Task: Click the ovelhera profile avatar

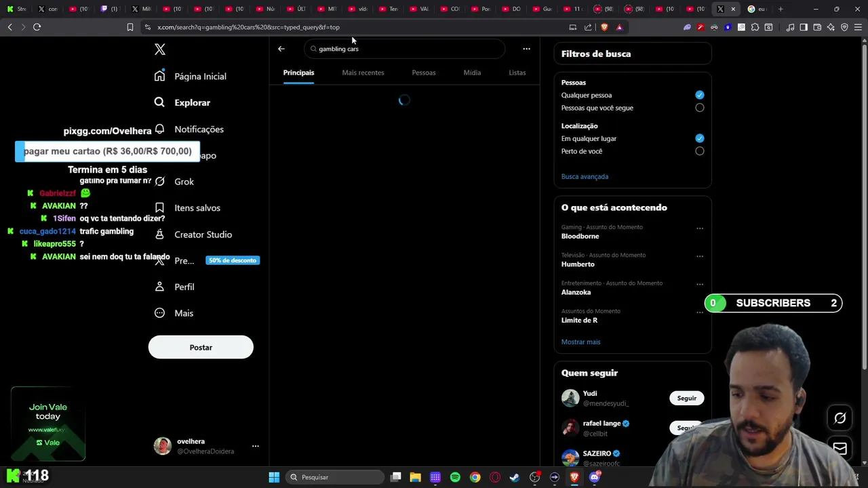Action: (163, 446)
